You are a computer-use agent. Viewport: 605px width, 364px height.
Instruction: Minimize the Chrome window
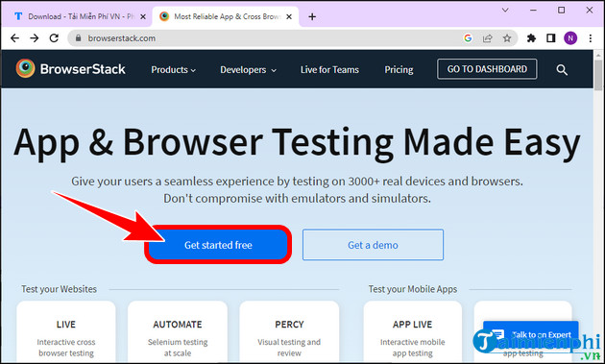click(533, 10)
